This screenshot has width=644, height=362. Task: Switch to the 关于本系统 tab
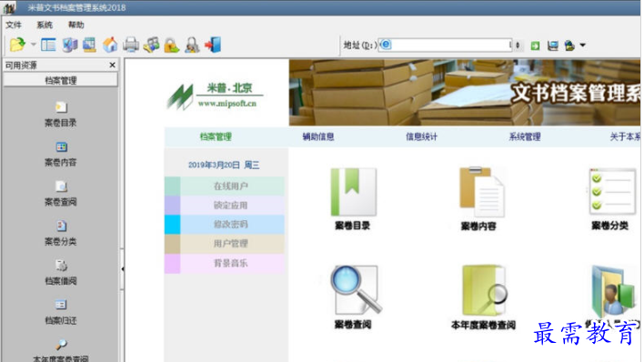625,136
